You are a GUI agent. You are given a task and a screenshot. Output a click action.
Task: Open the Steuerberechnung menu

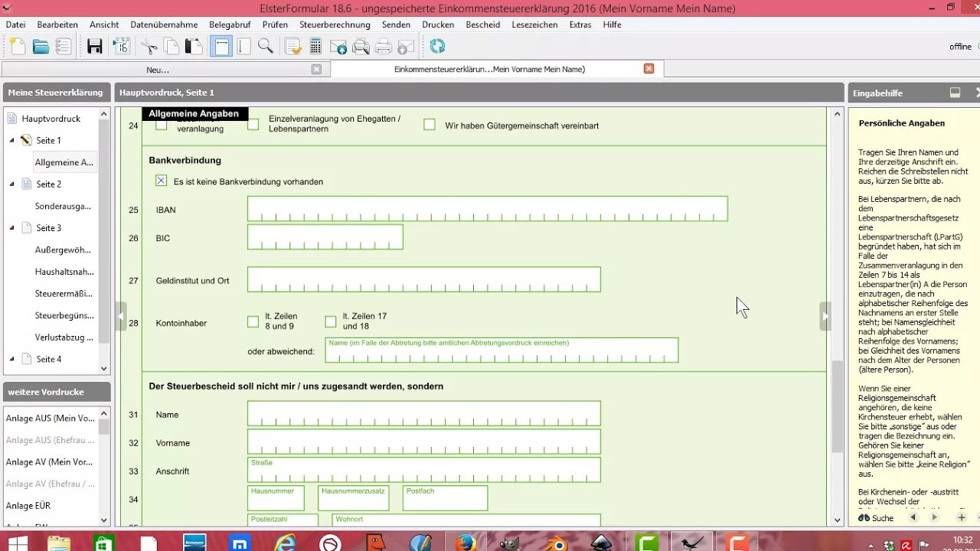(x=335, y=24)
